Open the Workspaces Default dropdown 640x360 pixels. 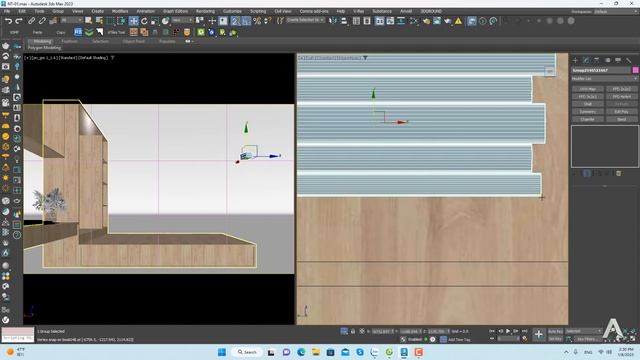click(x=616, y=12)
